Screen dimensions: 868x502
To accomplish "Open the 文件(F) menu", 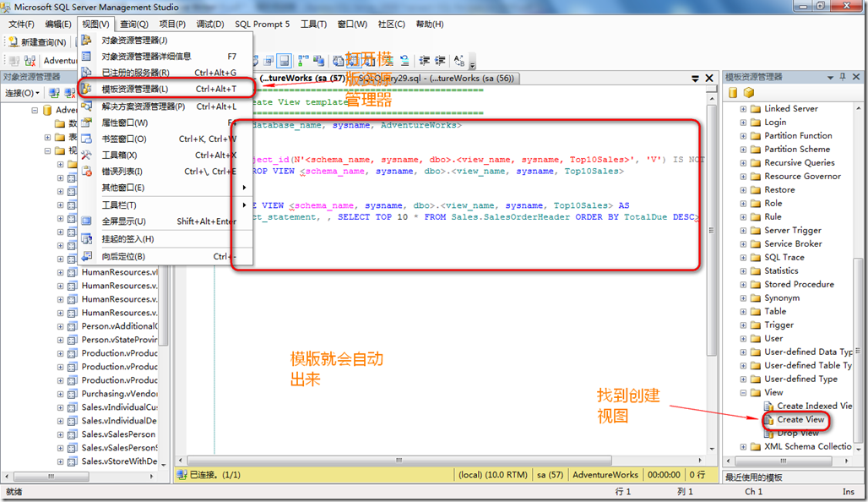I will point(21,24).
